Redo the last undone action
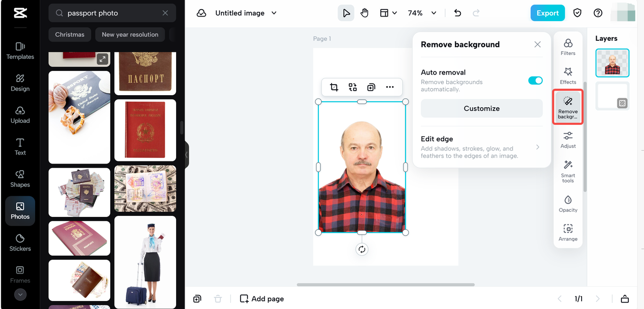 click(476, 13)
